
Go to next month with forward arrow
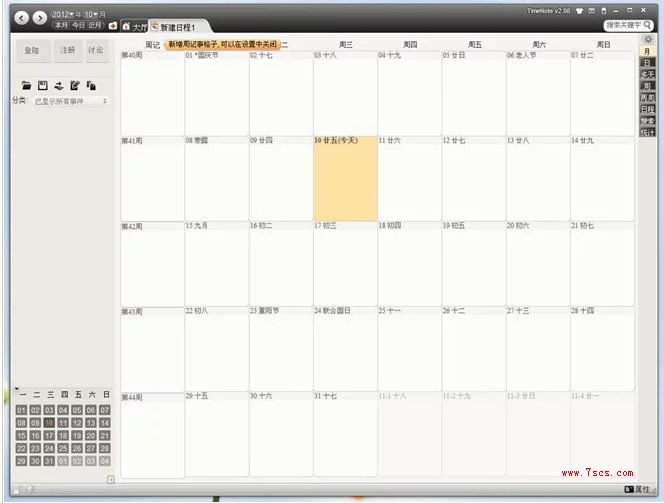pyautogui.click(x=40, y=18)
